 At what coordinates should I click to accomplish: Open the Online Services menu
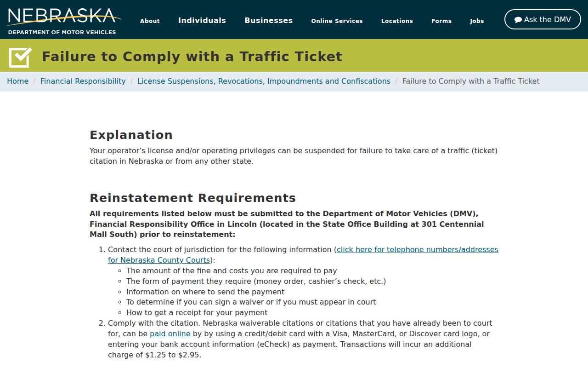(337, 21)
